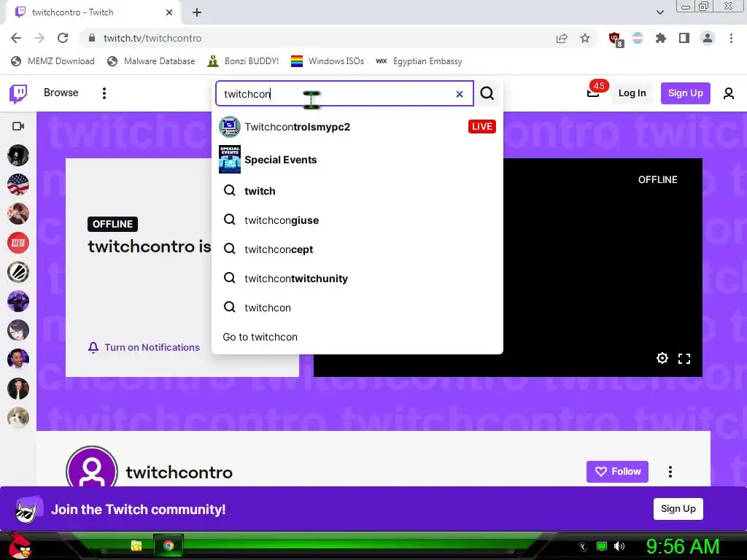The height and width of the screenshot is (560, 747).
Task: Open the Egyptian Embassy bookmark
Action: click(x=419, y=61)
